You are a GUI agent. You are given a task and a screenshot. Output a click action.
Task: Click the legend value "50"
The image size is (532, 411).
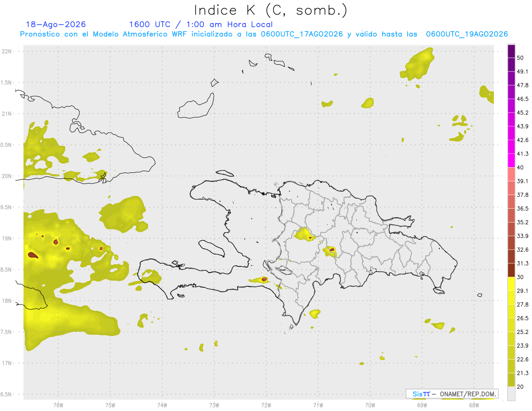521,58
